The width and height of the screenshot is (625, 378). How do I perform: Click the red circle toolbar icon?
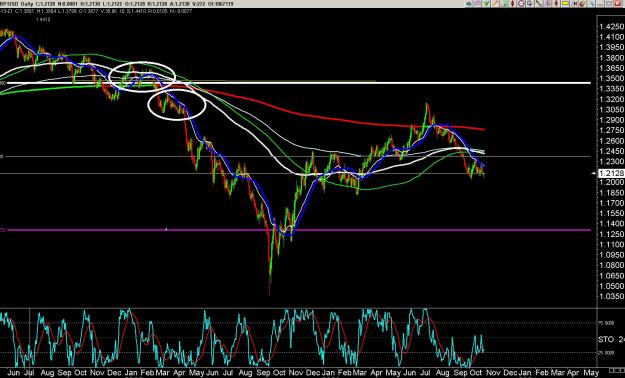[522, 4]
